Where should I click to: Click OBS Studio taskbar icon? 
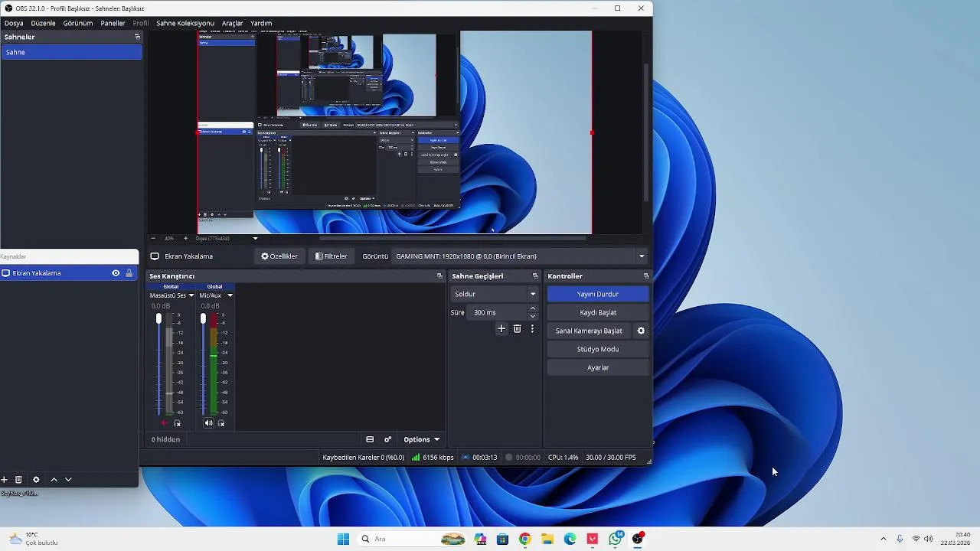pos(638,539)
